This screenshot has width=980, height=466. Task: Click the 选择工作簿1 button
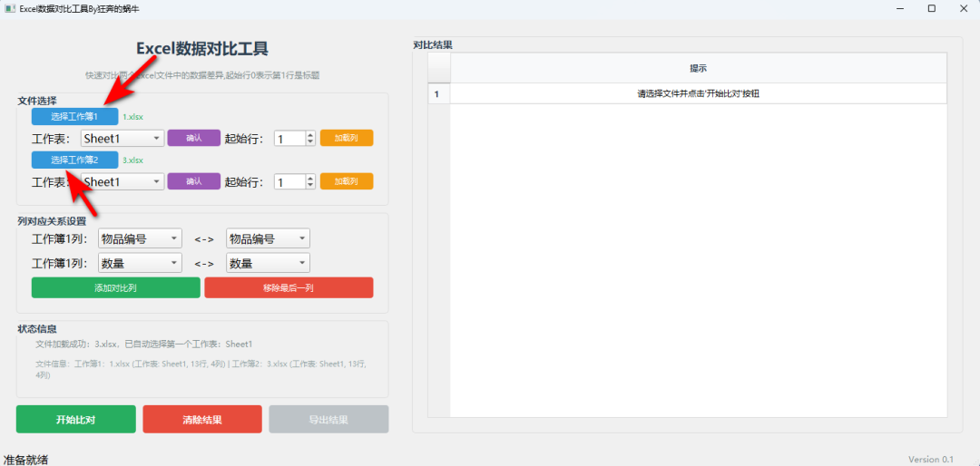75,117
